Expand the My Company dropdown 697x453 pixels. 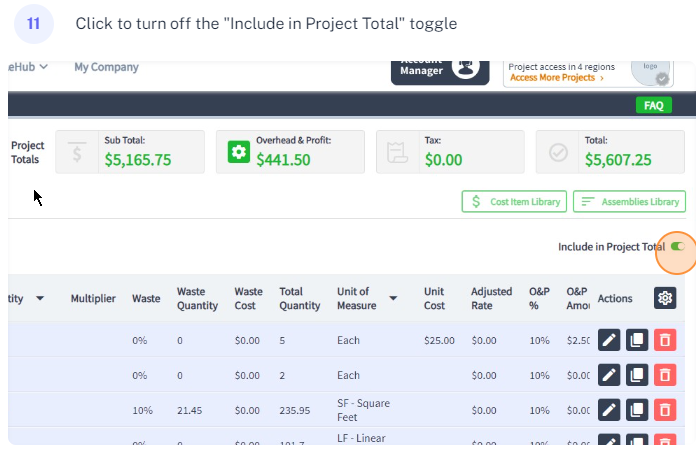[106, 67]
